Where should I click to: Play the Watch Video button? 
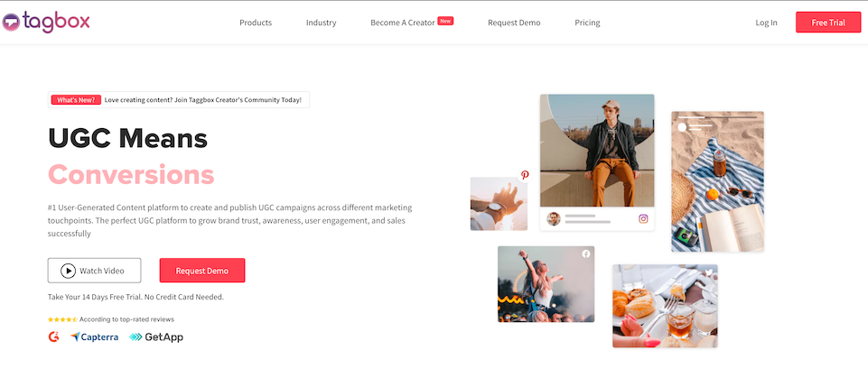(x=94, y=271)
